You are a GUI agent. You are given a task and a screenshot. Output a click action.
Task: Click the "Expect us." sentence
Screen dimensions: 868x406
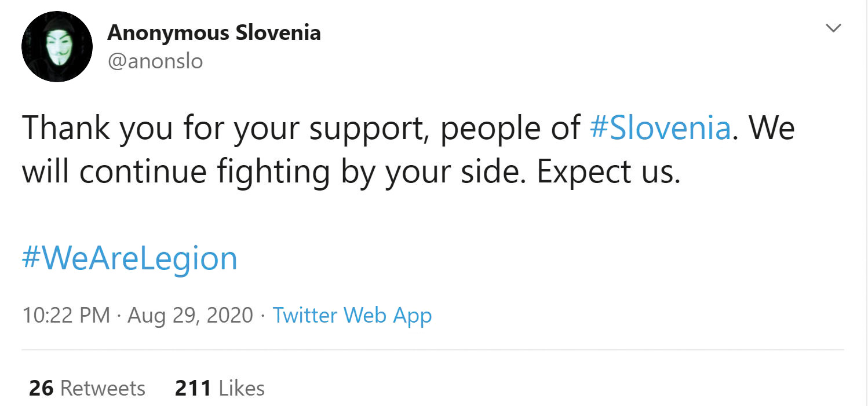click(608, 173)
